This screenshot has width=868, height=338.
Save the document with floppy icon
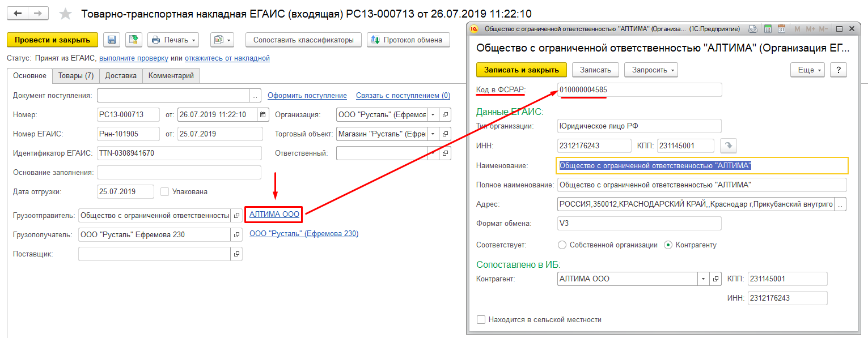coord(112,40)
